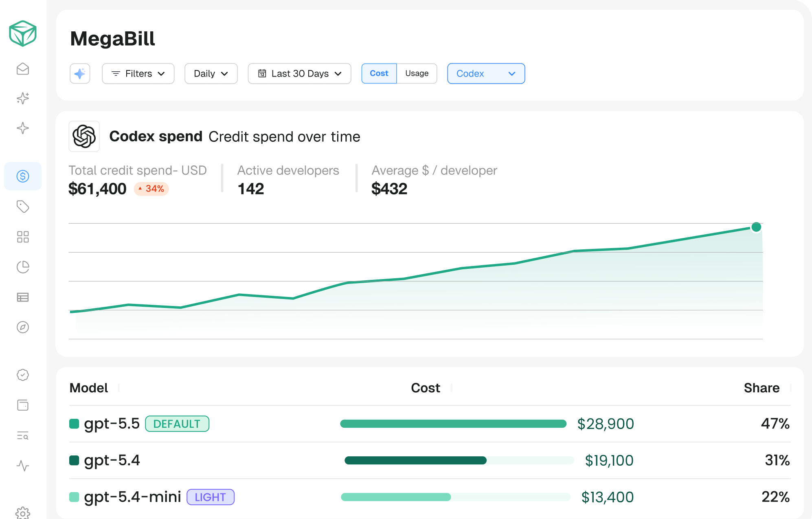Click the 47% share value

(775, 424)
